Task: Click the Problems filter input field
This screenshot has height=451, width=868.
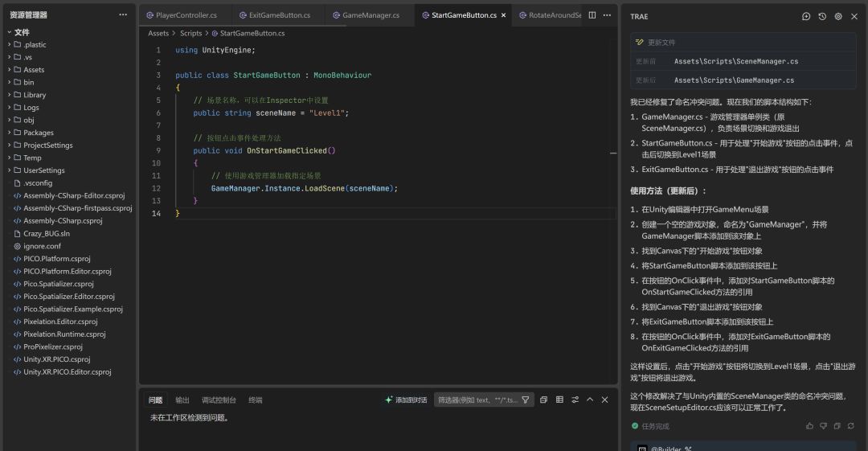Action: (477, 400)
